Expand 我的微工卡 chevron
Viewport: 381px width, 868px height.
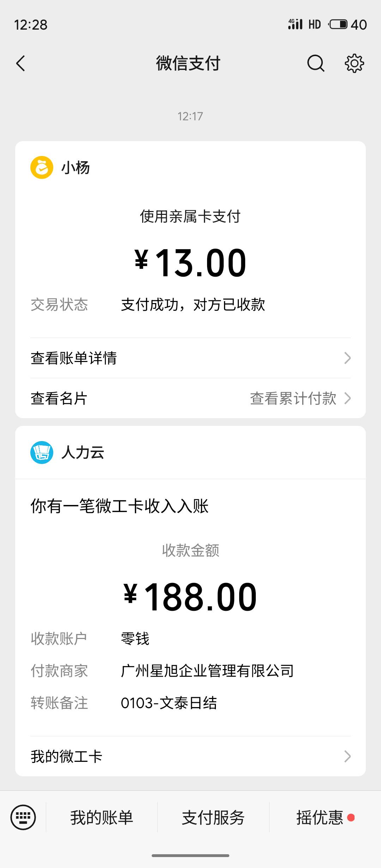pos(347,757)
